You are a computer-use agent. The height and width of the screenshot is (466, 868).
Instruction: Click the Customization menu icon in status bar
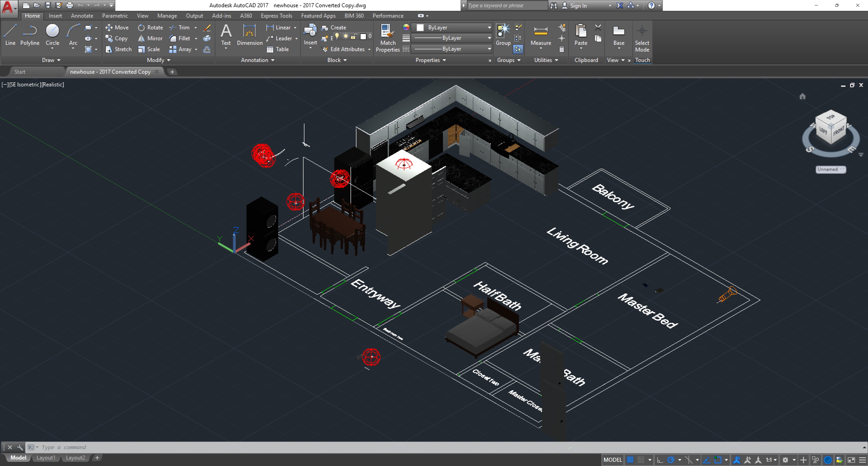click(862, 460)
